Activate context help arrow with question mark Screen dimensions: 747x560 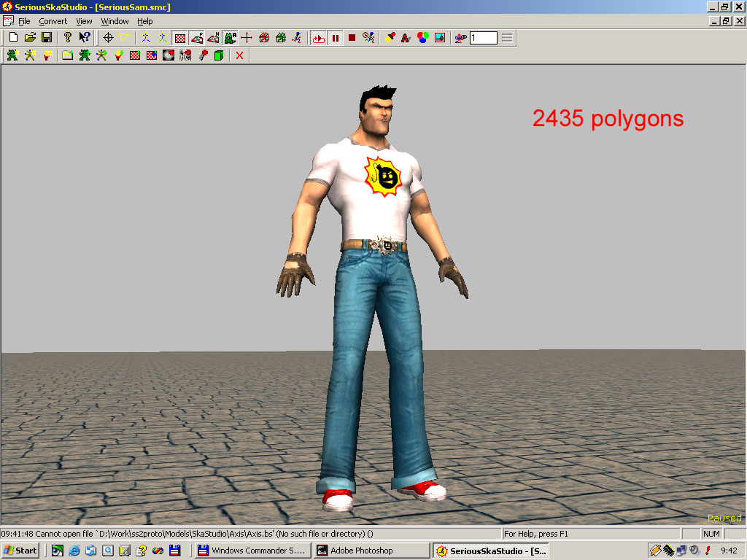point(85,38)
